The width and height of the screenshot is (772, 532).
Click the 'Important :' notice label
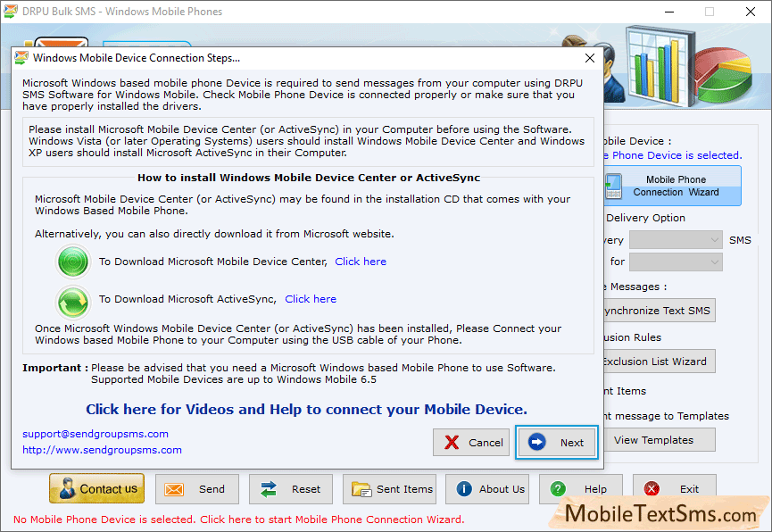tap(55, 368)
